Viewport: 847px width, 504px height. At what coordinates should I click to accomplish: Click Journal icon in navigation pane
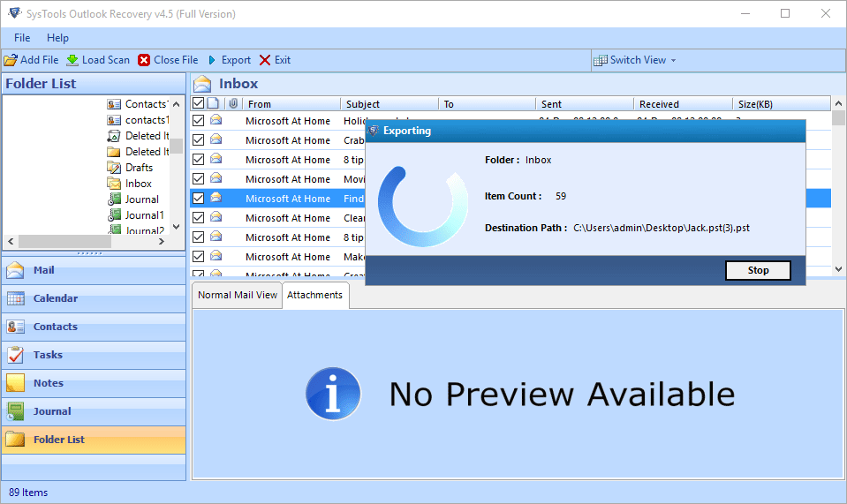(15, 411)
